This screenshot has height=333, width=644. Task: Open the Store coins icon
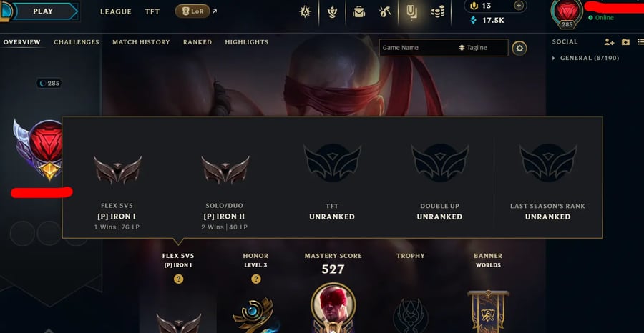click(438, 12)
